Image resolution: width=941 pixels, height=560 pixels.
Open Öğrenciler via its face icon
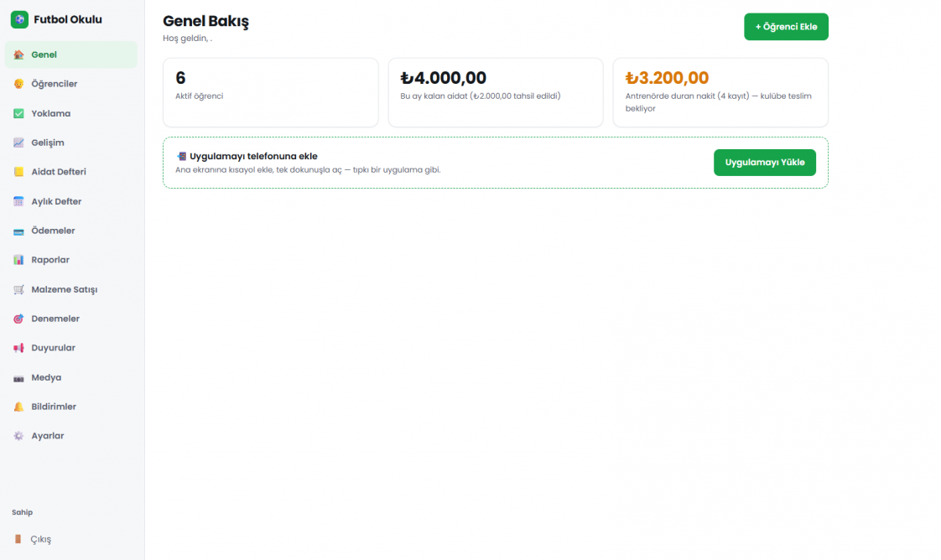click(x=18, y=84)
